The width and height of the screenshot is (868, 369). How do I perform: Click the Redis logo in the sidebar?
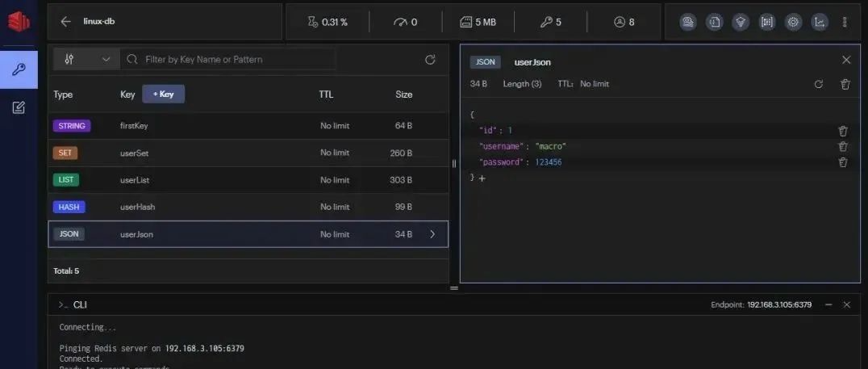tap(19, 21)
